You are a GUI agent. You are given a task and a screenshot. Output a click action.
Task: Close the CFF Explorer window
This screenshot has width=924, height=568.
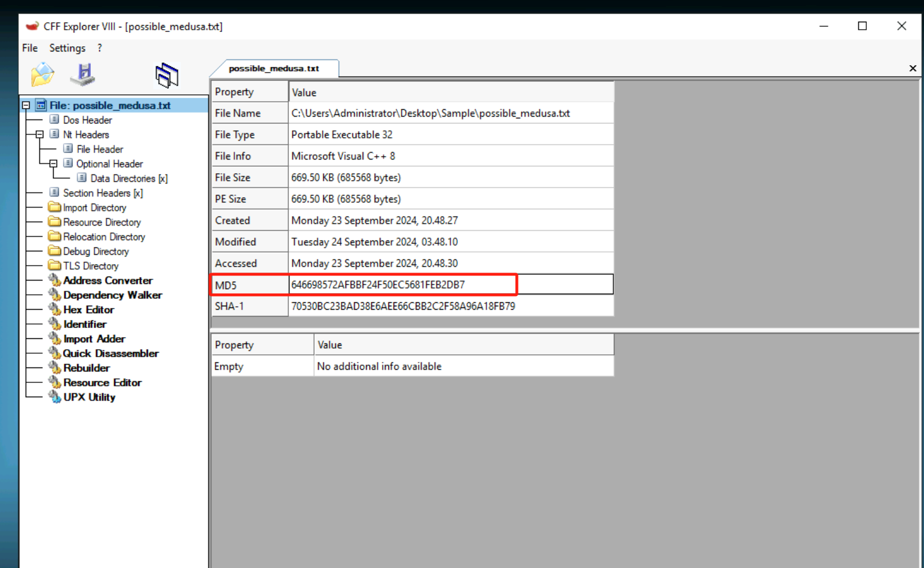point(902,26)
